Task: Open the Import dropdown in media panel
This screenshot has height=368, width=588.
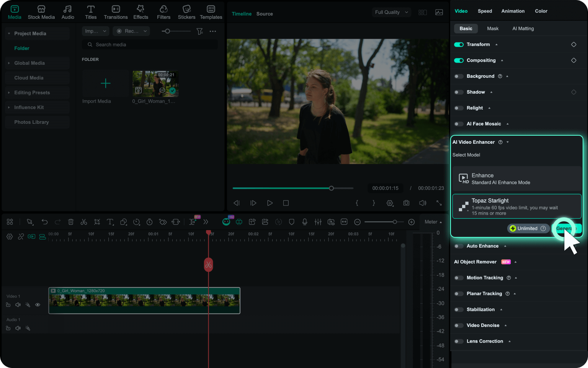Action: [95, 31]
